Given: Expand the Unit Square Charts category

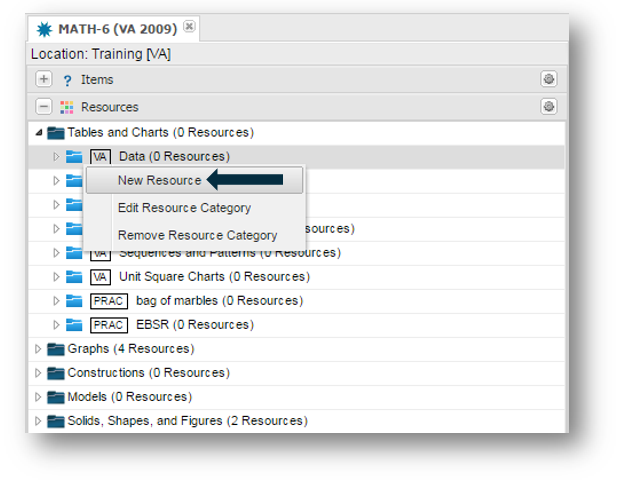Looking at the screenshot, I should pyautogui.click(x=56, y=277).
